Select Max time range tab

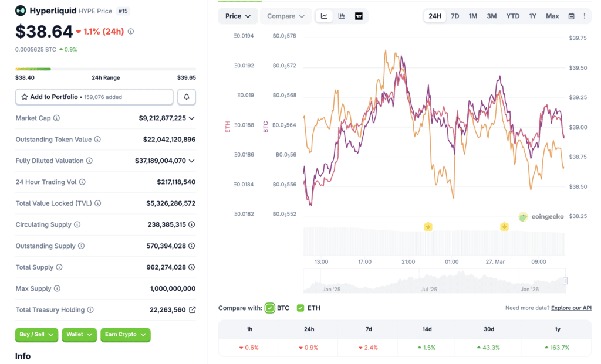click(x=552, y=16)
